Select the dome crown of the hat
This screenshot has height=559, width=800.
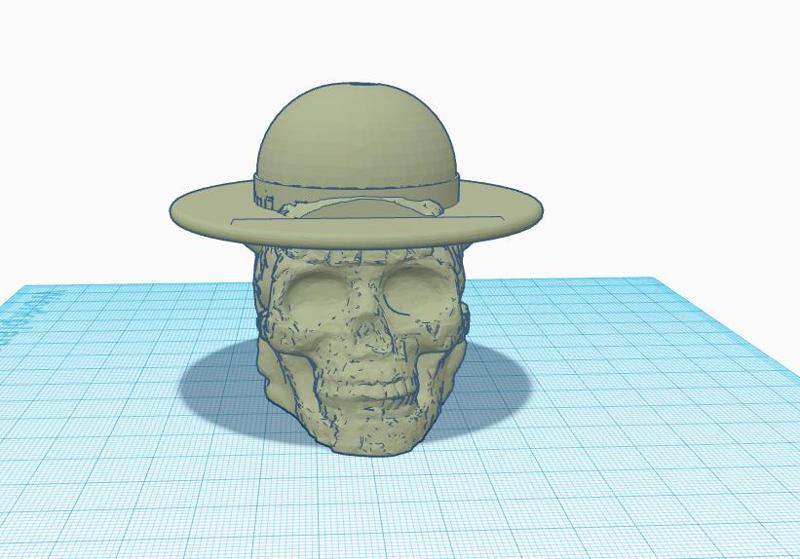pos(356,133)
